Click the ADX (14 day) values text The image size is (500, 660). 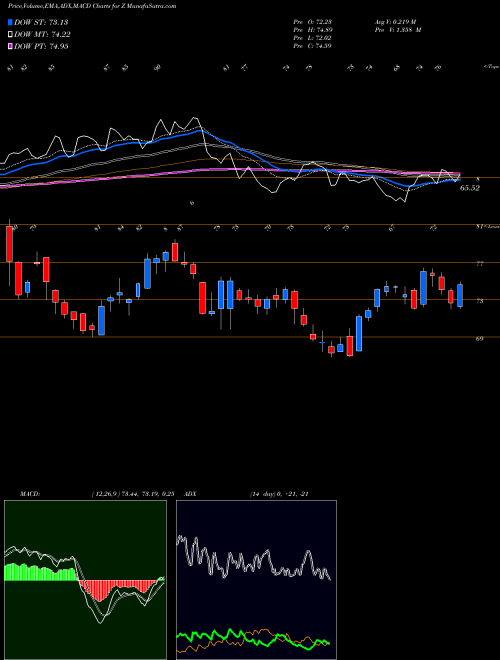279,494
